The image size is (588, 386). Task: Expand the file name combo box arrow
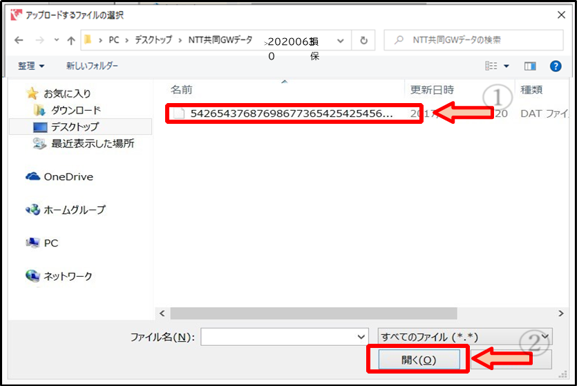[362, 337]
